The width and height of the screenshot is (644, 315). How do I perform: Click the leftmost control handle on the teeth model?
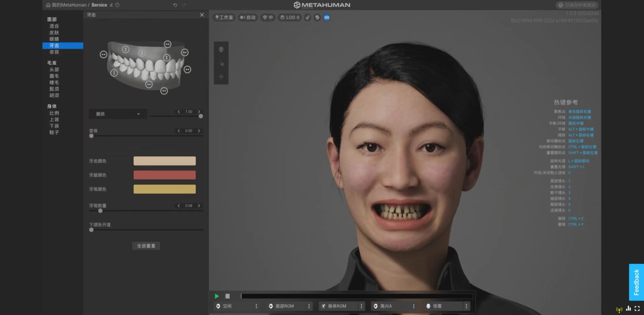click(x=104, y=54)
